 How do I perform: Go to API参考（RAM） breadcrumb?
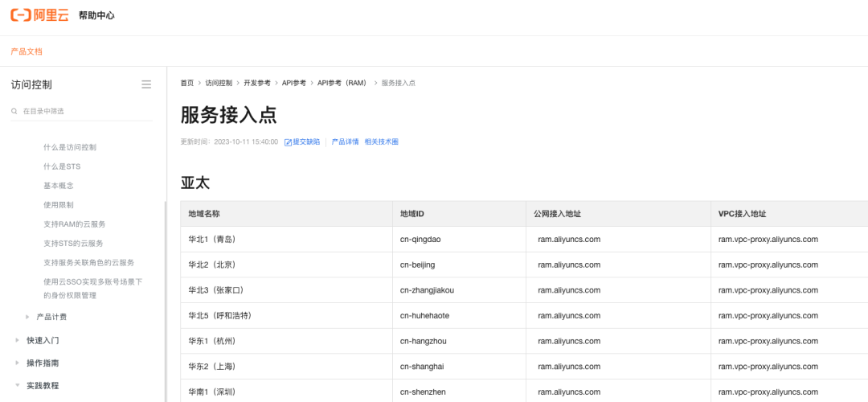click(x=342, y=83)
